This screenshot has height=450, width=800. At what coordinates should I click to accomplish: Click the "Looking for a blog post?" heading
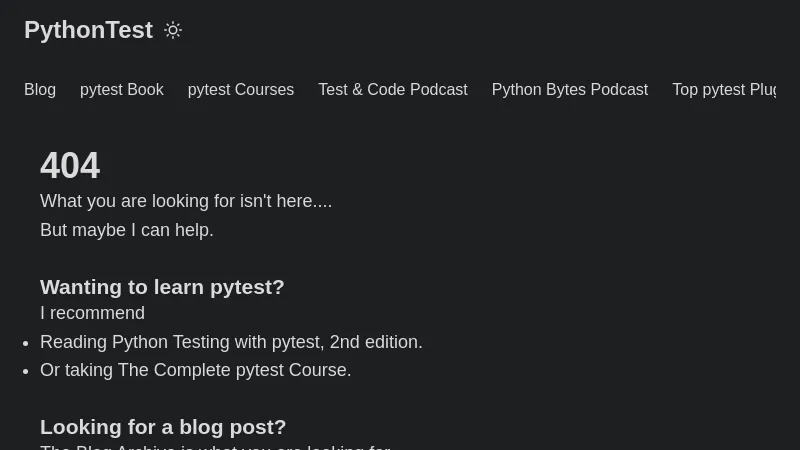coord(163,427)
